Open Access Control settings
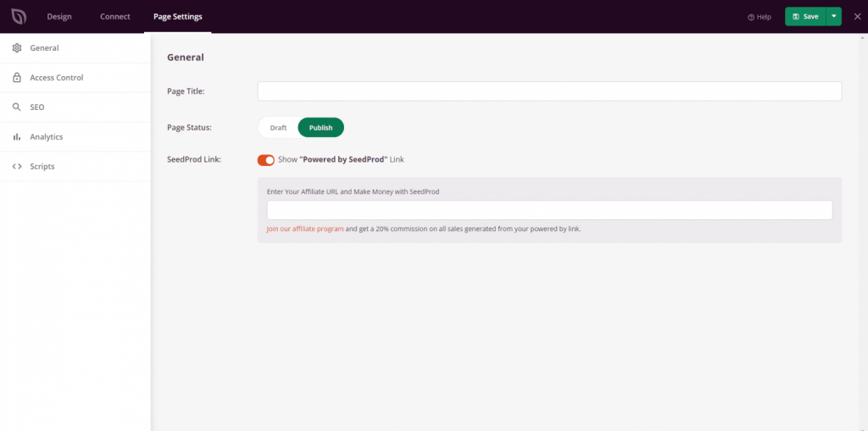Screen dimensions: 868x431 pyautogui.click(x=75, y=77)
